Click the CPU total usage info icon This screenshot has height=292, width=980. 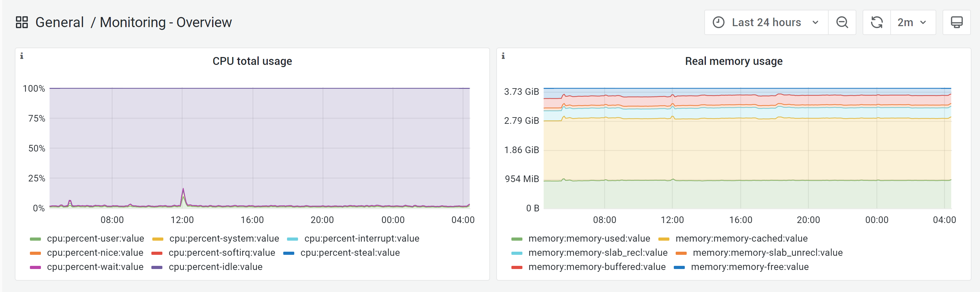pos(22,56)
